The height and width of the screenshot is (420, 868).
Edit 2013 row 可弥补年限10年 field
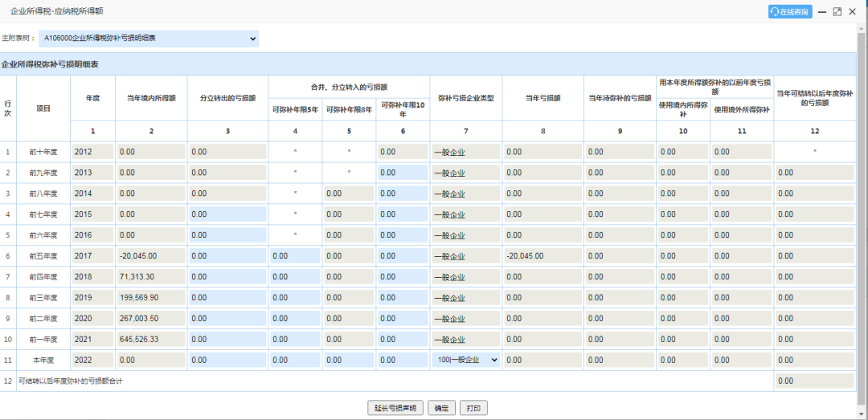click(x=403, y=173)
